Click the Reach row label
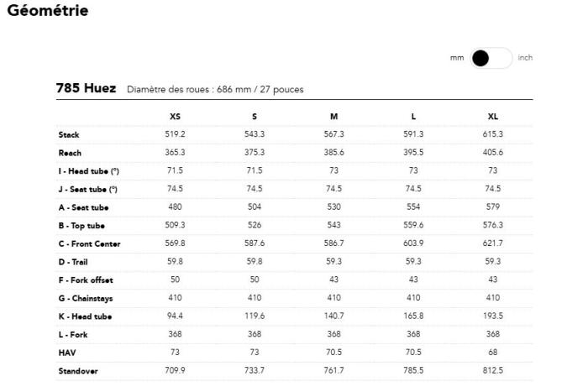 [x=70, y=153]
